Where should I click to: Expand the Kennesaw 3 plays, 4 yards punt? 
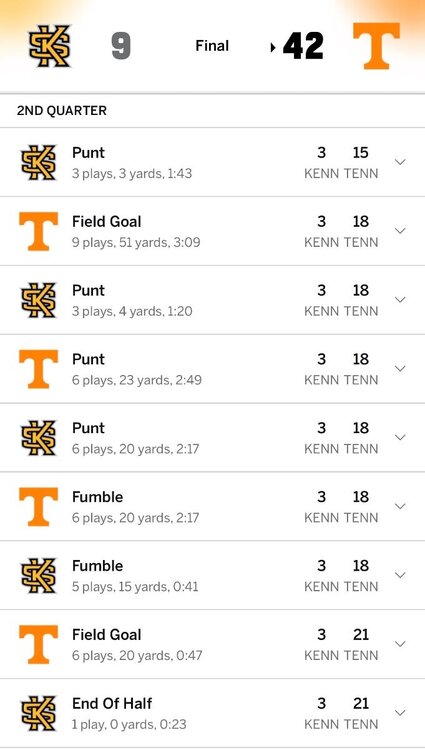(x=400, y=300)
